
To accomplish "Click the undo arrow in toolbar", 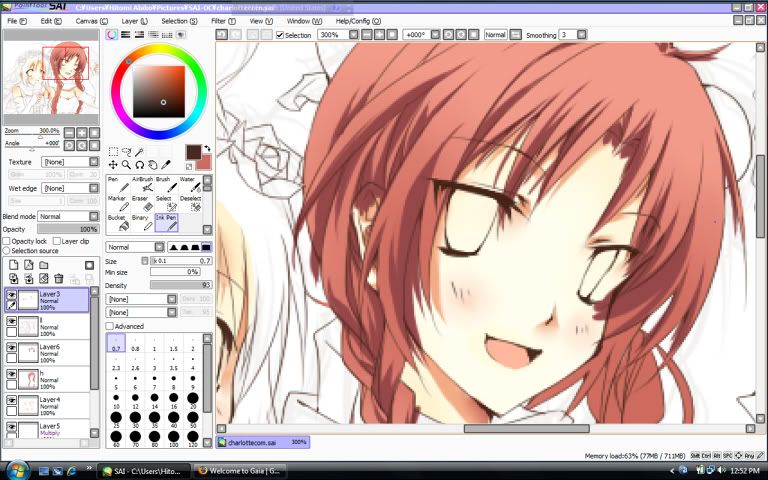I will 221,35.
